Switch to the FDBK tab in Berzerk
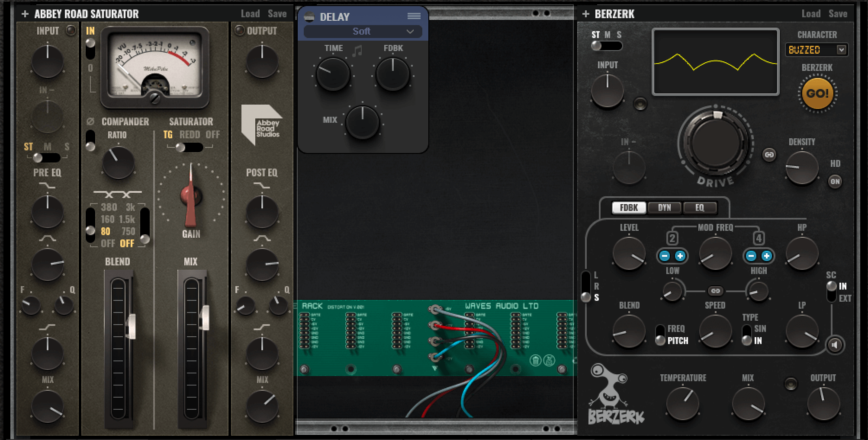Screen dimensions: 868x440 (x=629, y=207)
